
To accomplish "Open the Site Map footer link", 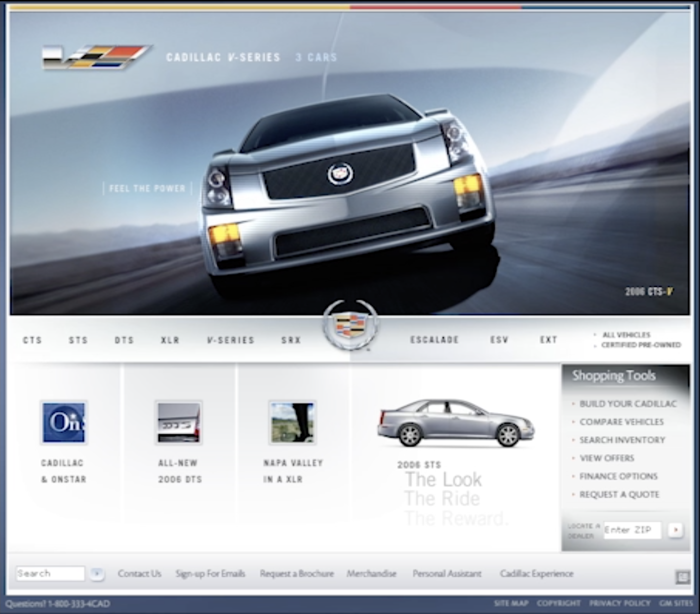I will point(511,603).
